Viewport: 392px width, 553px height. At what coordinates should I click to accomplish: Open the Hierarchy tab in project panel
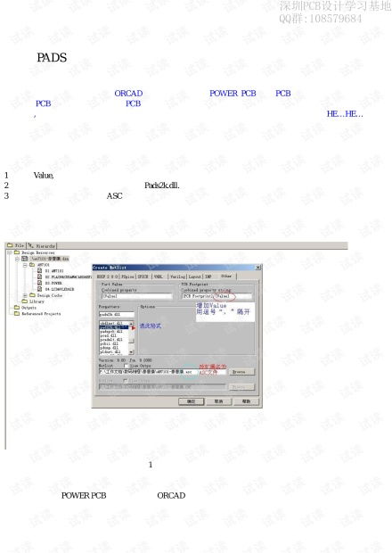click(42, 246)
